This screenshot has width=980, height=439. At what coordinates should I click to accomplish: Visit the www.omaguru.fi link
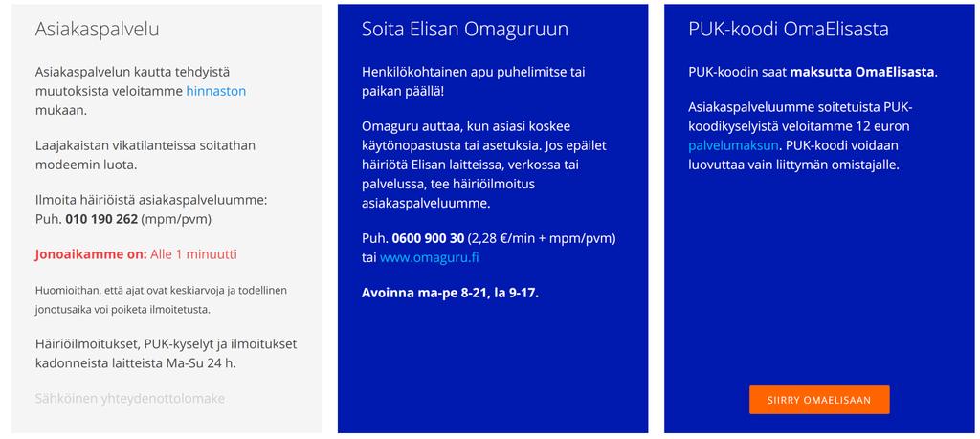pos(430,257)
